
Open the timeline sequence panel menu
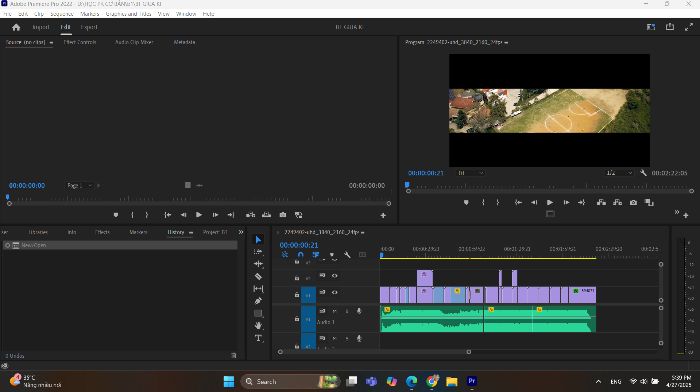point(362,233)
